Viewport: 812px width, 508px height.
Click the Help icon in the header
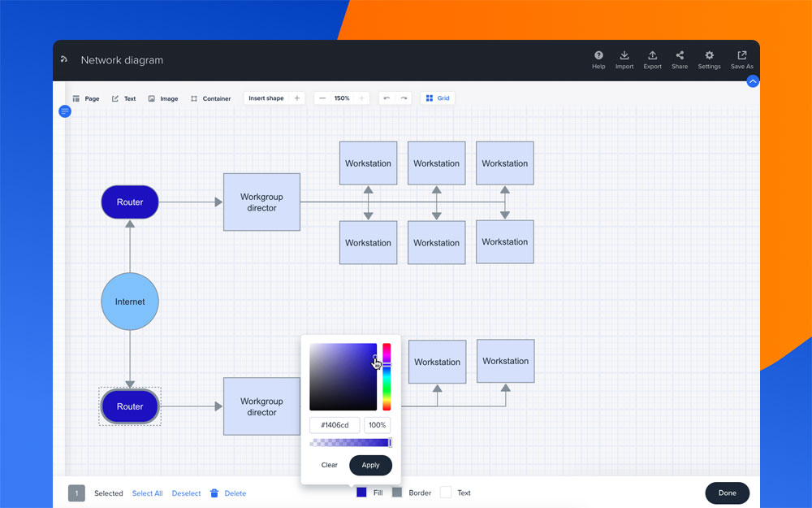[598, 56]
